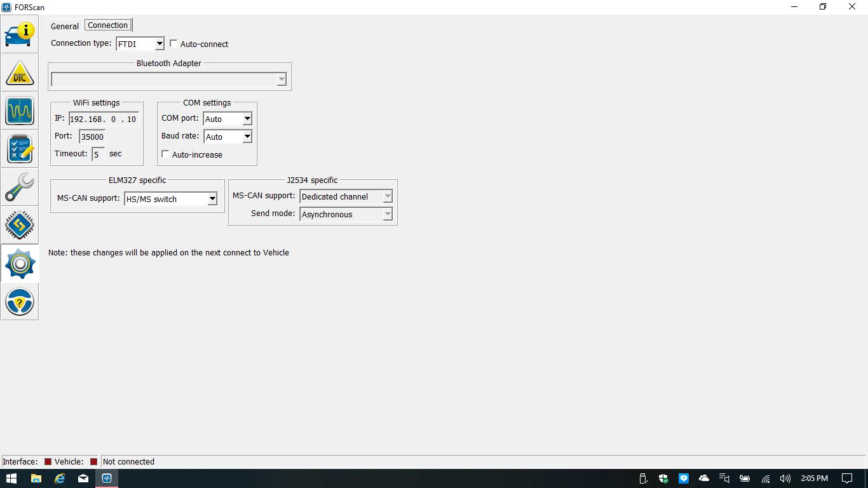Open File Explorer from the taskbar
868x488 pixels.
pyautogui.click(x=36, y=478)
